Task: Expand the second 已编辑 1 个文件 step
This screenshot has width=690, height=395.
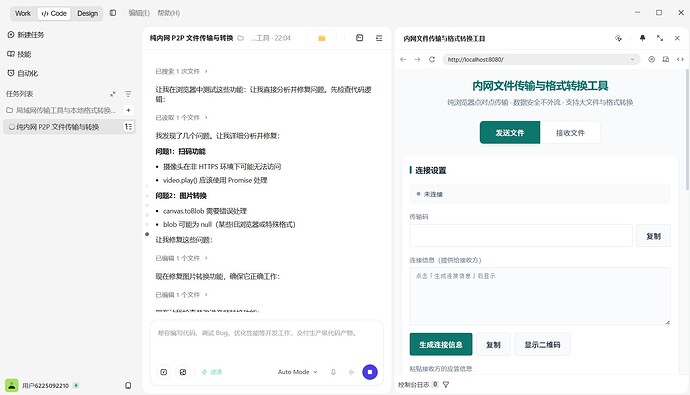Action: (x=181, y=295)
